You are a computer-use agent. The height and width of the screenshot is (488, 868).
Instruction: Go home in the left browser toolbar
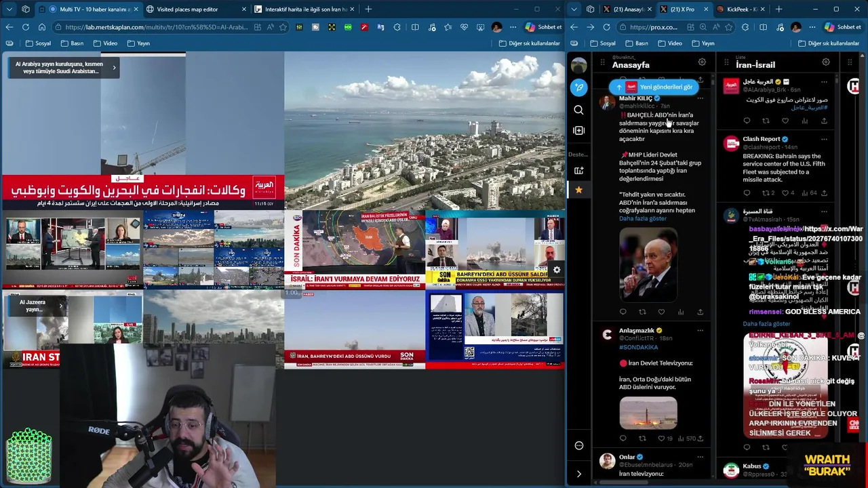(x=42, y=27)
